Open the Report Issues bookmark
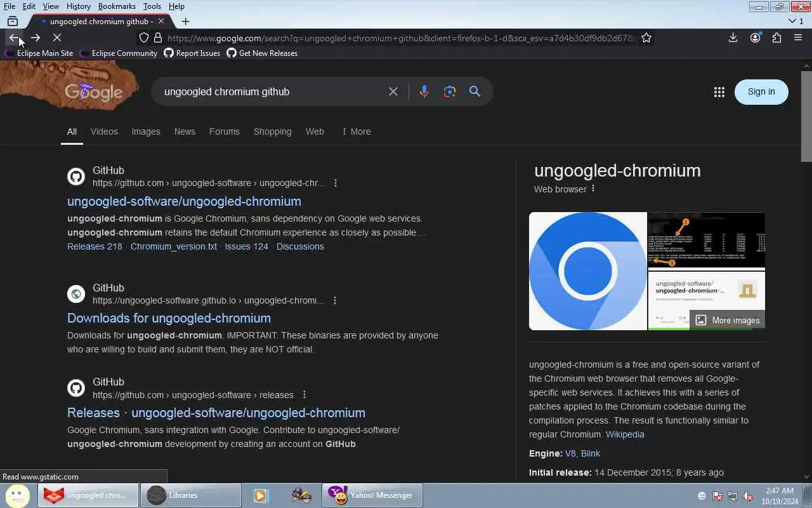This screenshot has width=812, height=508. tap(192, 53)
